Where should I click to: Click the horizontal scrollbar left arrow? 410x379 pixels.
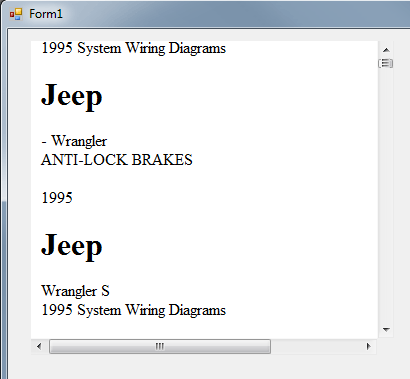click(39, 346)
